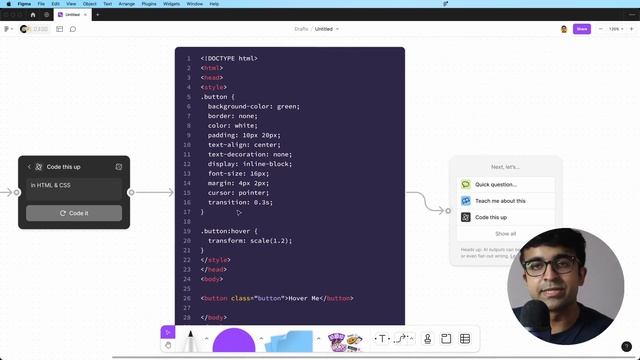This screenshot has width=640, height=360.
Task: Open the comments speech bubble icon
Action: click(73, 29)
